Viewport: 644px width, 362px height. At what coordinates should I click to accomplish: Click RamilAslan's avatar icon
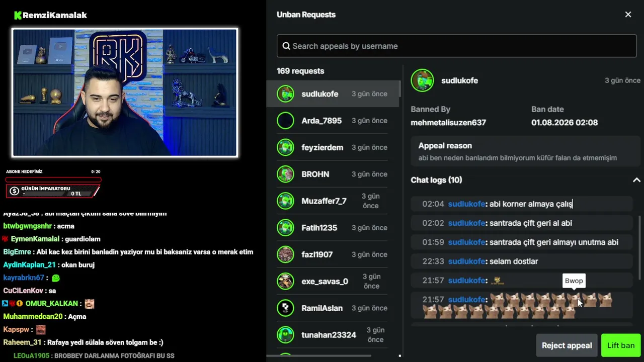[285, 308]
